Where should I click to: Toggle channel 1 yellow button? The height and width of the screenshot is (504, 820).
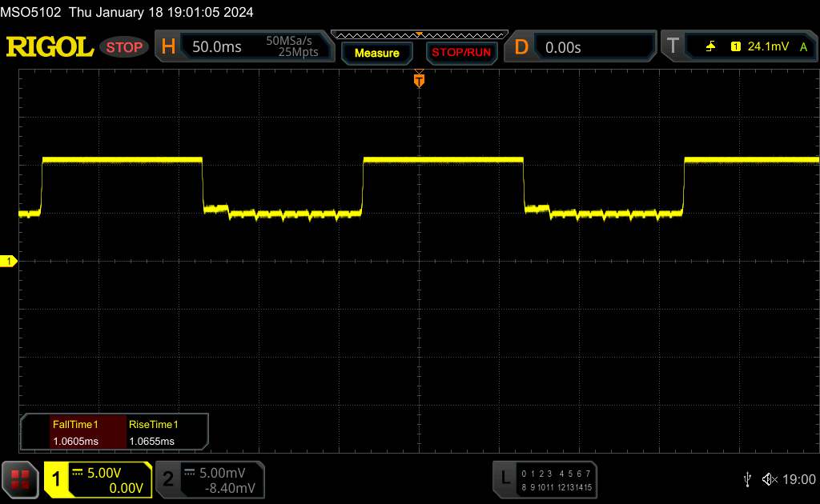(56, 479)
